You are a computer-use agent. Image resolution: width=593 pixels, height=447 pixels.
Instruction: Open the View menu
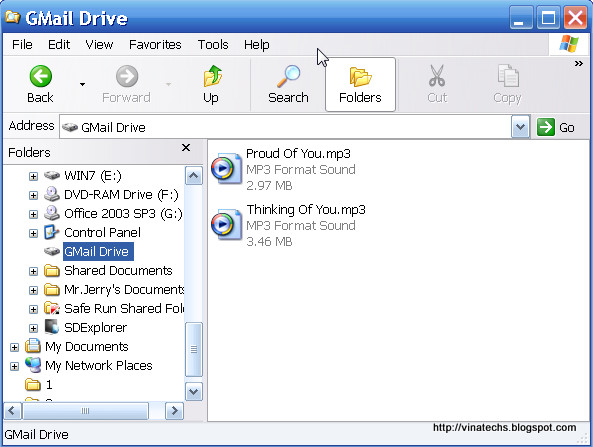(99, 45)
